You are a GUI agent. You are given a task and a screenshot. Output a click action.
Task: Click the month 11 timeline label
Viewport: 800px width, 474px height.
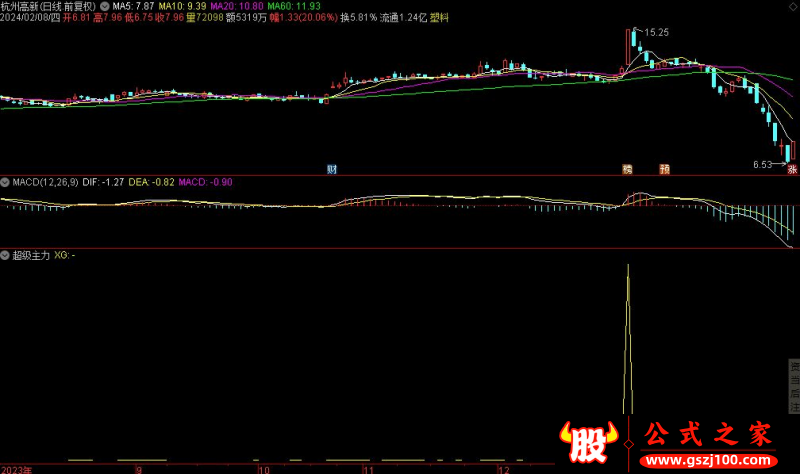pyautogui.click(x=368, y=470)
